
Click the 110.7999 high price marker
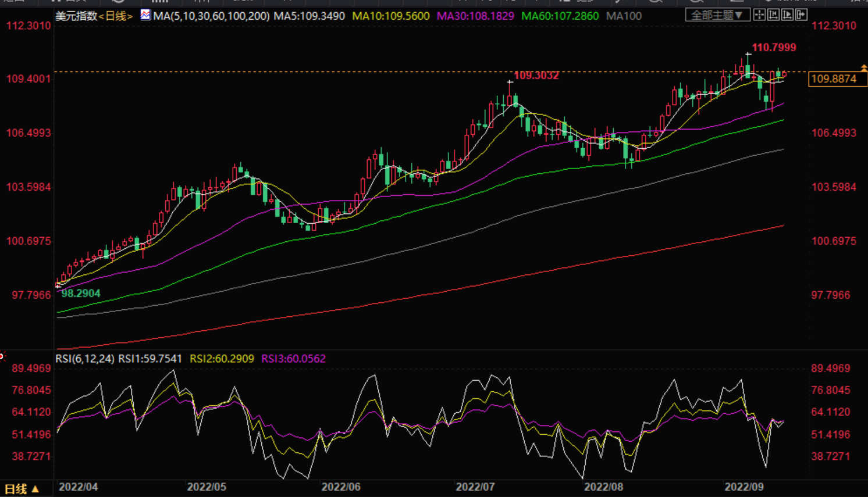[x=774, y=48]
